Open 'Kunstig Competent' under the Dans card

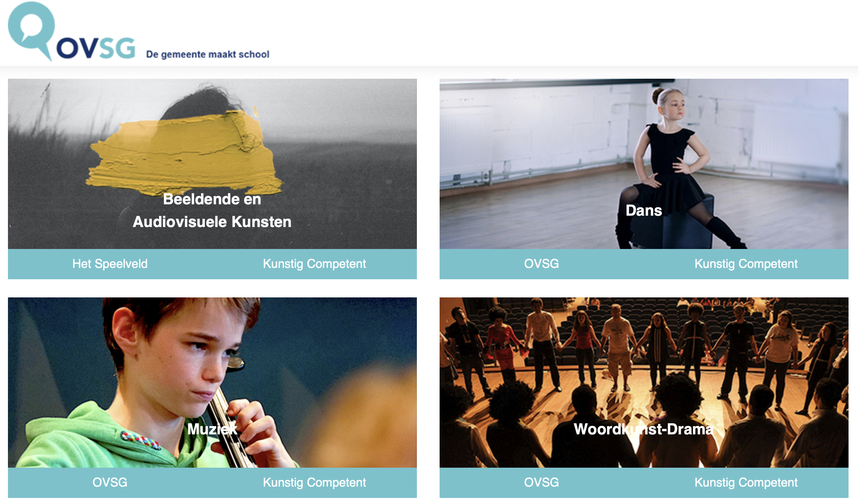click(x=746, y=264)
